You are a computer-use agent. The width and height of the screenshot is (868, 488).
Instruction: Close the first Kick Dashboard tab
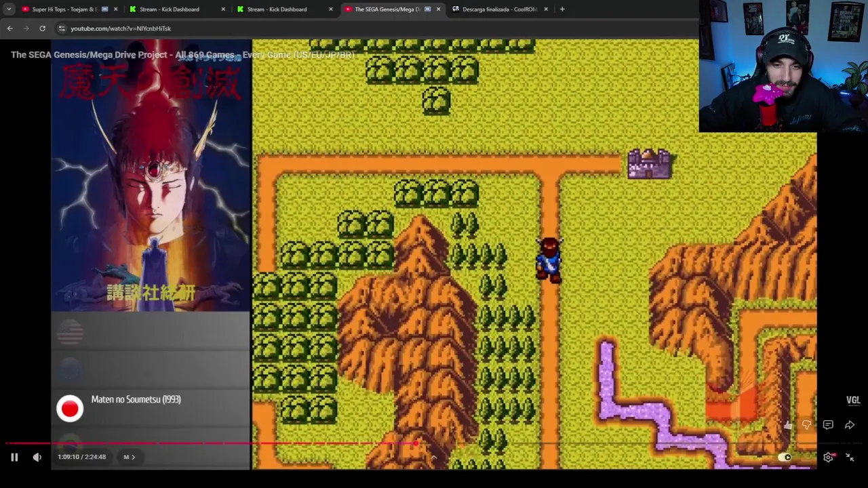click(x=223, y=9)
